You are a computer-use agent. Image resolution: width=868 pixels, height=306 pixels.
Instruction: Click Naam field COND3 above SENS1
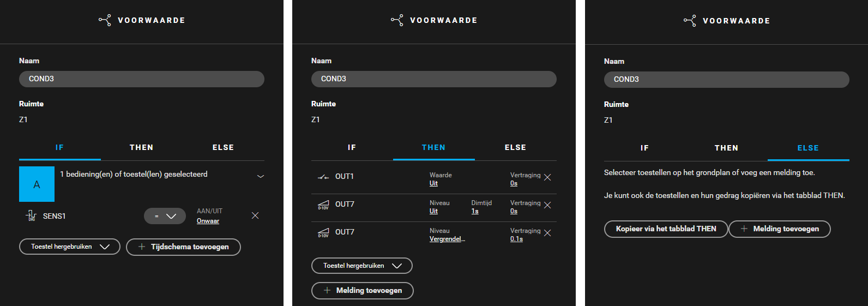(142, 79)
